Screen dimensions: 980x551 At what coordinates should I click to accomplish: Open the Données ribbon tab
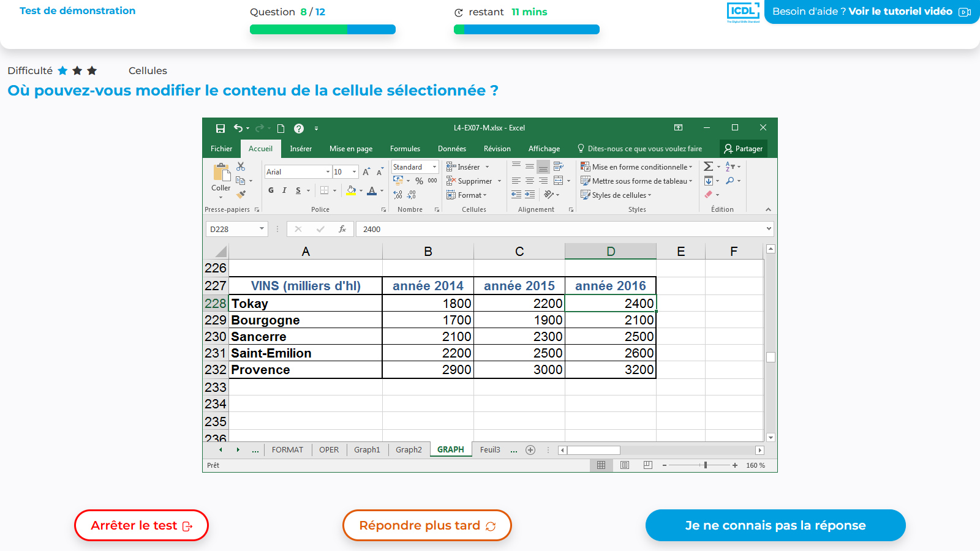pos(452,149)
